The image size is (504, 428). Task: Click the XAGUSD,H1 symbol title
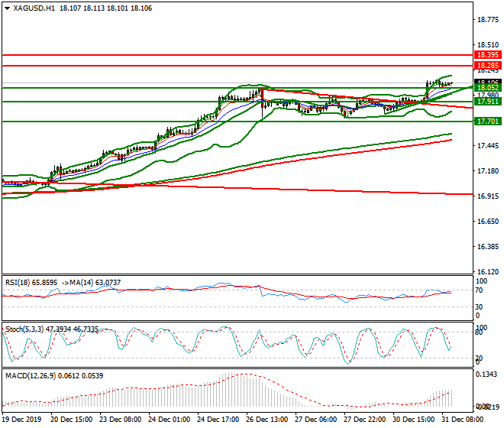tap(34, 8)
